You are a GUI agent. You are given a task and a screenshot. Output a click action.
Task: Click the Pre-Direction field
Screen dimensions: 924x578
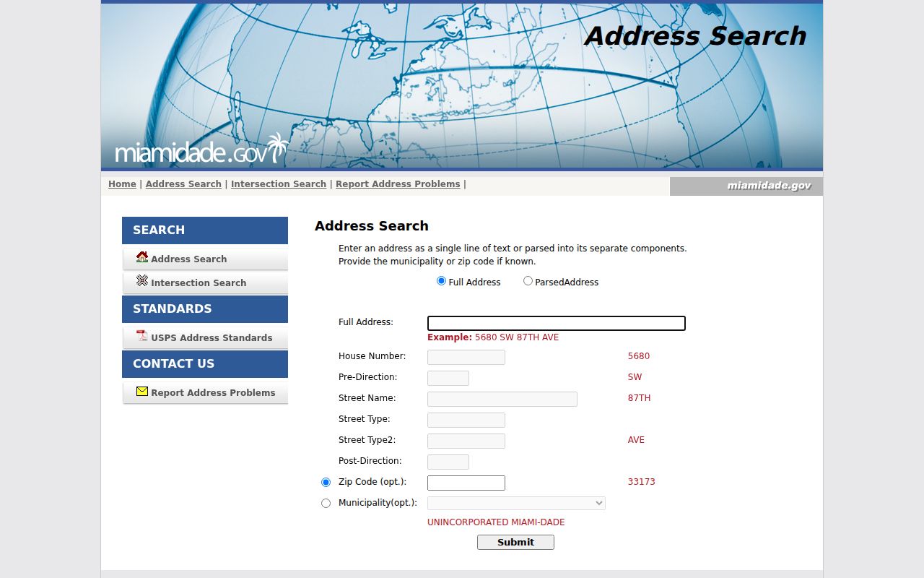(x=448, y=378)
